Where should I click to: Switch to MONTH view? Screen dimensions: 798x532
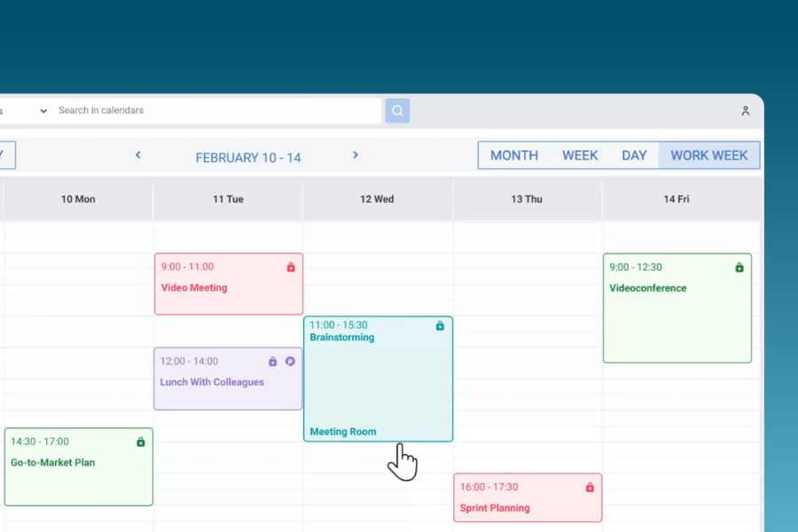click(514, 155)
